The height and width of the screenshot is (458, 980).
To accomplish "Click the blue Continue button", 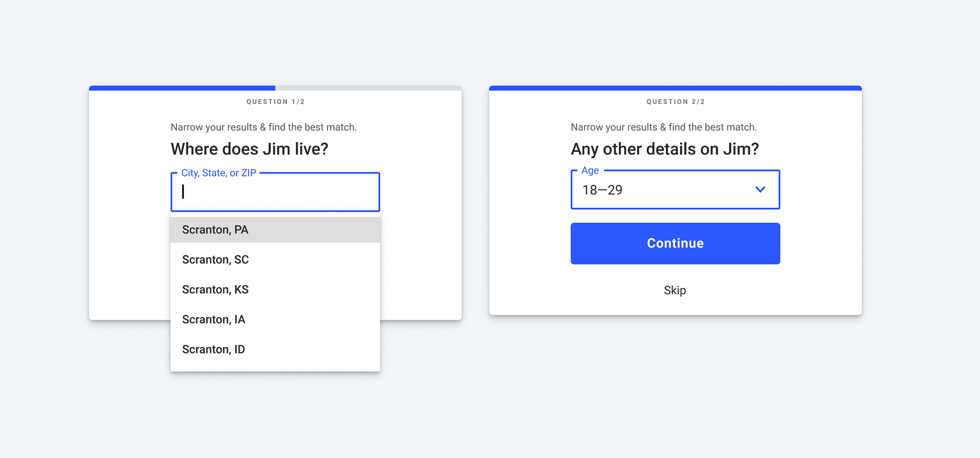I will (675, 243).
